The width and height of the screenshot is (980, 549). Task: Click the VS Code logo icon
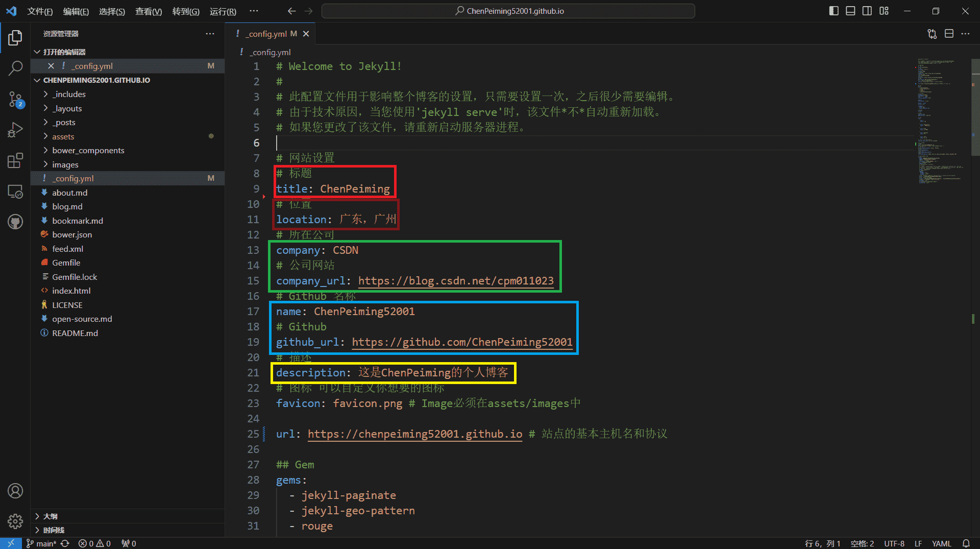pyautogui.click(x=11, y=11)
